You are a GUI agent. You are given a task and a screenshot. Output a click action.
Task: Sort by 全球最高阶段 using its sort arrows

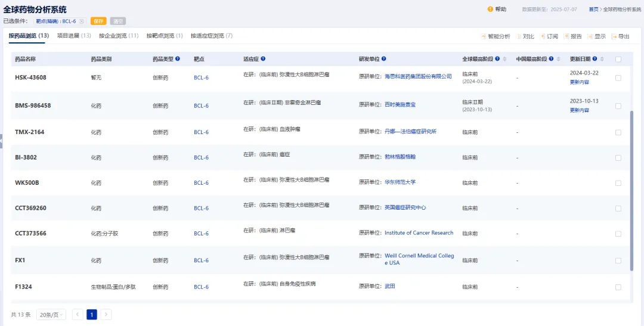coord(504,59)
